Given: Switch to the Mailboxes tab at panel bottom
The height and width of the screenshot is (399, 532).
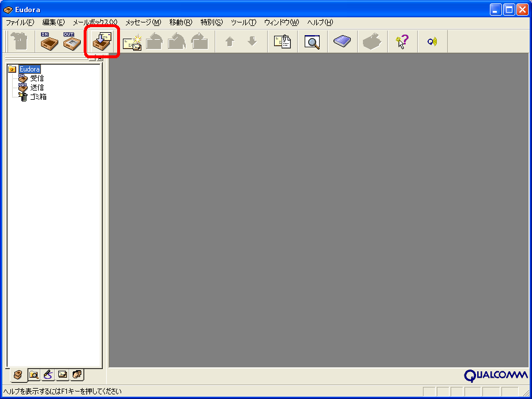Looking at the screenshot, I should (18, 375).
